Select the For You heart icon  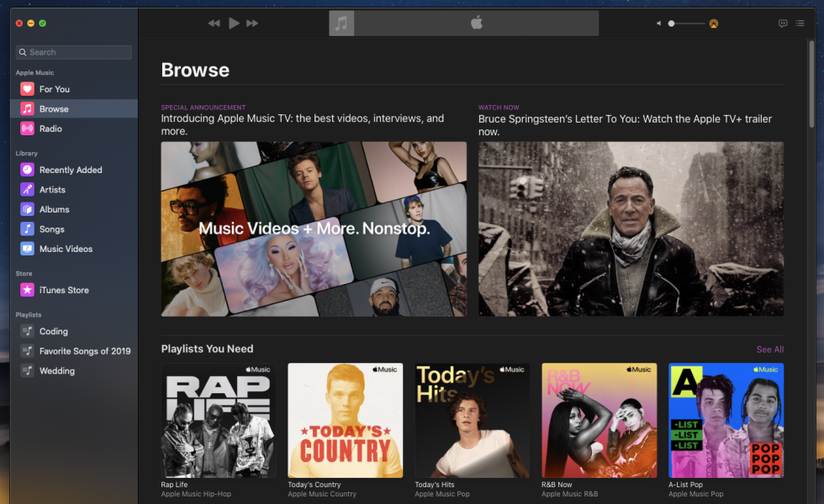[x=25, y=89]
